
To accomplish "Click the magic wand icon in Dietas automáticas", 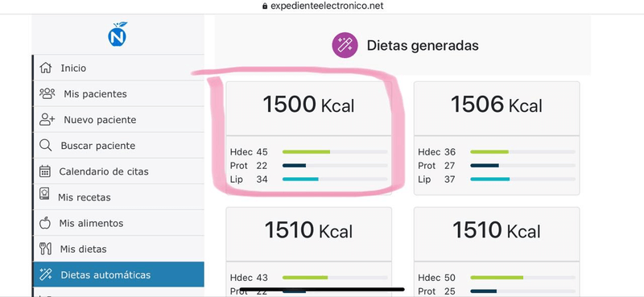I will coord(45,274).
